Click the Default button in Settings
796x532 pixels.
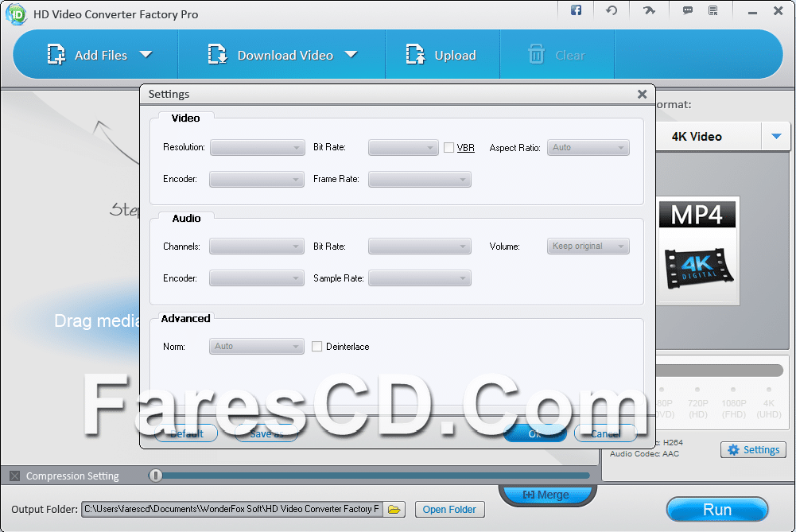186,433
